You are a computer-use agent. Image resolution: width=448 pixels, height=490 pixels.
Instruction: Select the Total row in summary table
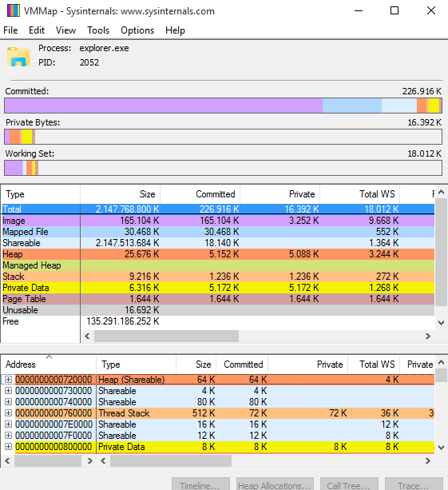tap(218, 209)
